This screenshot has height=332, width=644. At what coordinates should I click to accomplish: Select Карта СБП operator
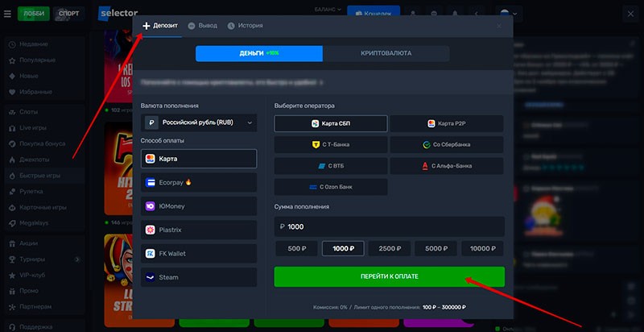tap(330, 123)
